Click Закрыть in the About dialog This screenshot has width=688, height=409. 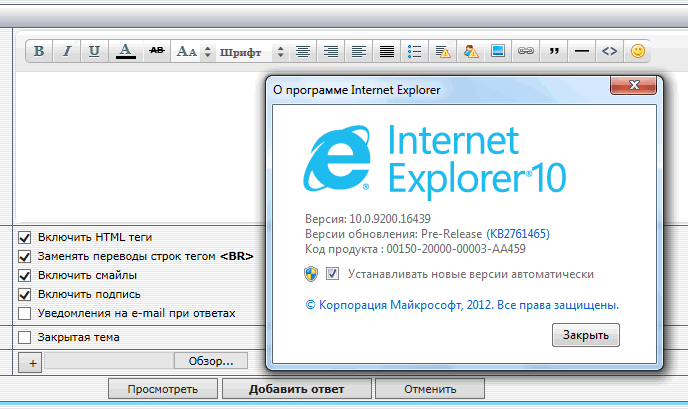(586, 335)
